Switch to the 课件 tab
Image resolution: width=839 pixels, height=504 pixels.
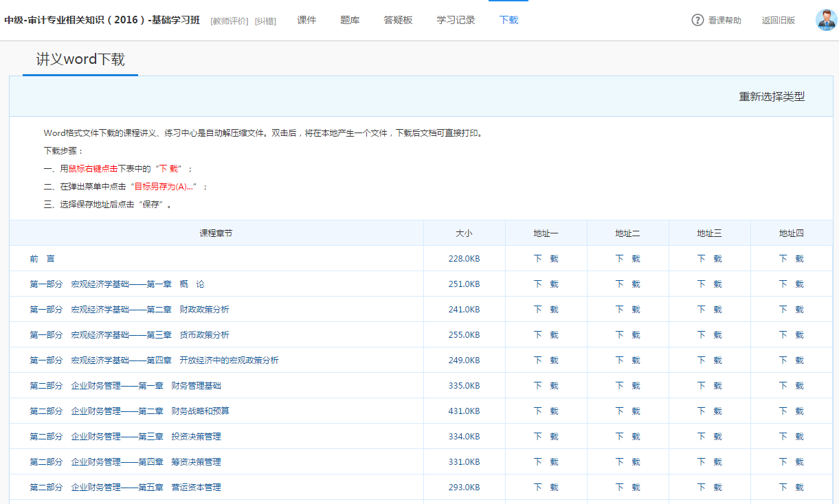click(x=306, y=20)
